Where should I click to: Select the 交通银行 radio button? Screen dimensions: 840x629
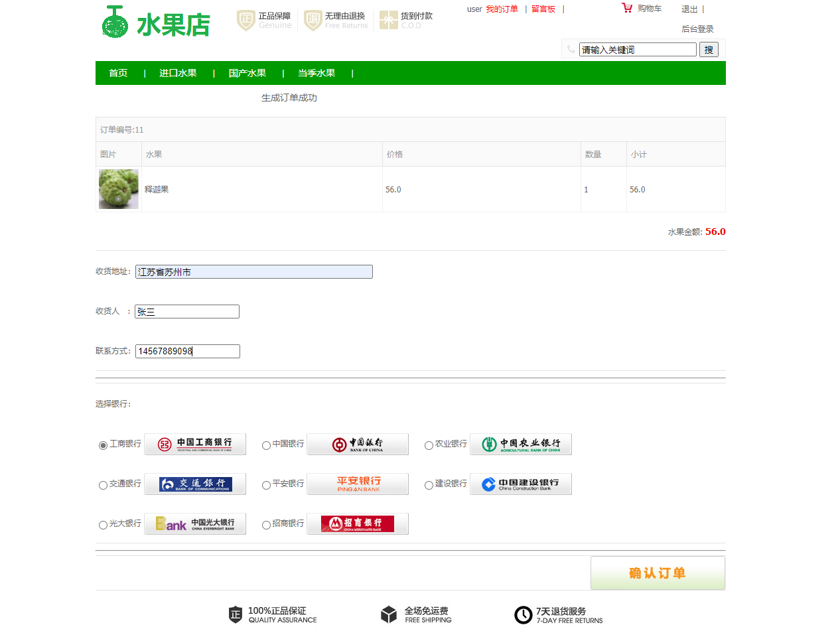(103, 485)
